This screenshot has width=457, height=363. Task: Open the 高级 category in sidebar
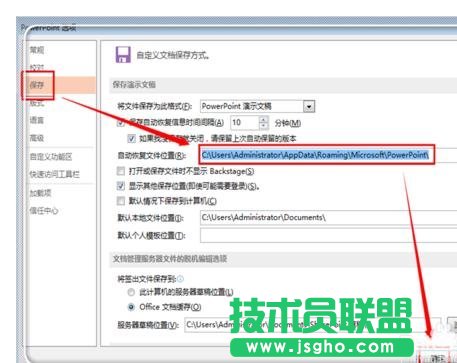[x=37, y=138]
